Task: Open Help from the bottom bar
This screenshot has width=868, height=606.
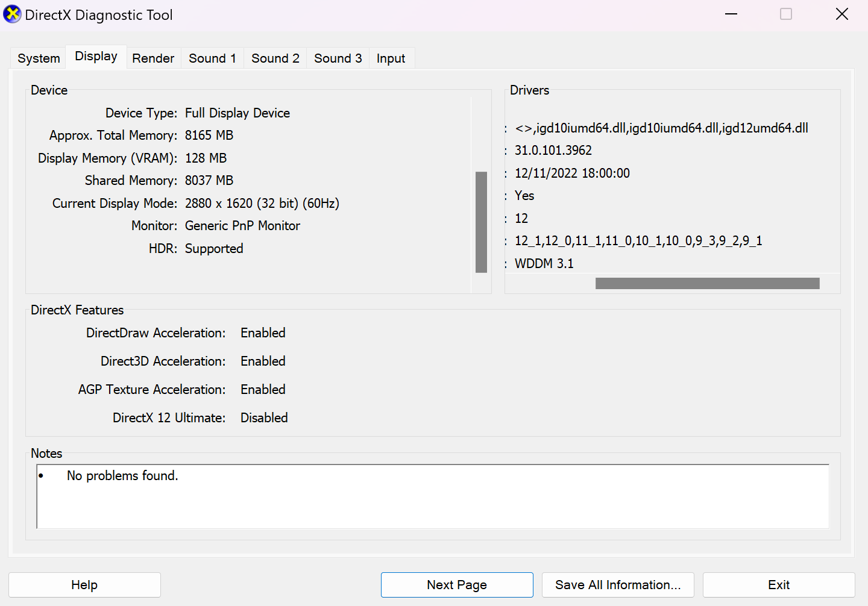Action: (x=84, y=584)
